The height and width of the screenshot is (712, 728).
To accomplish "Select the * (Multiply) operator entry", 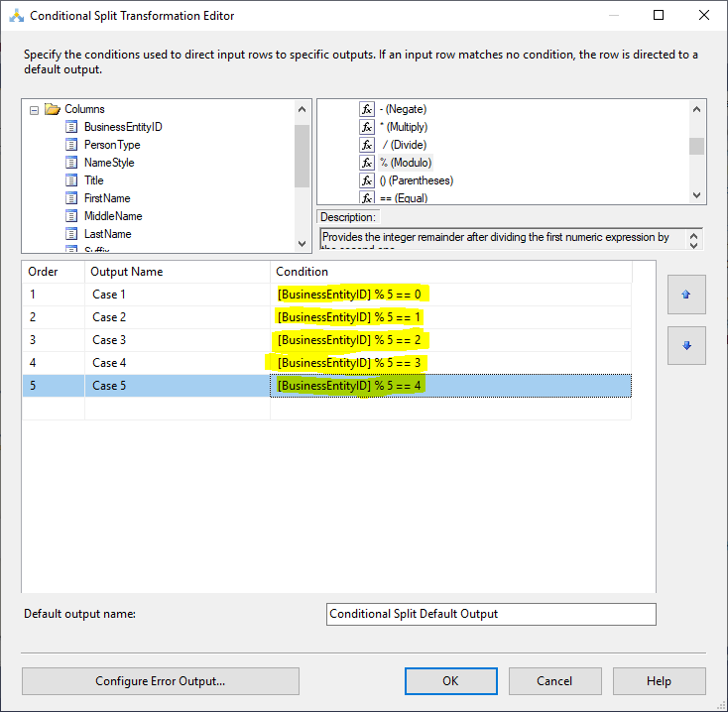I will 404,127.
